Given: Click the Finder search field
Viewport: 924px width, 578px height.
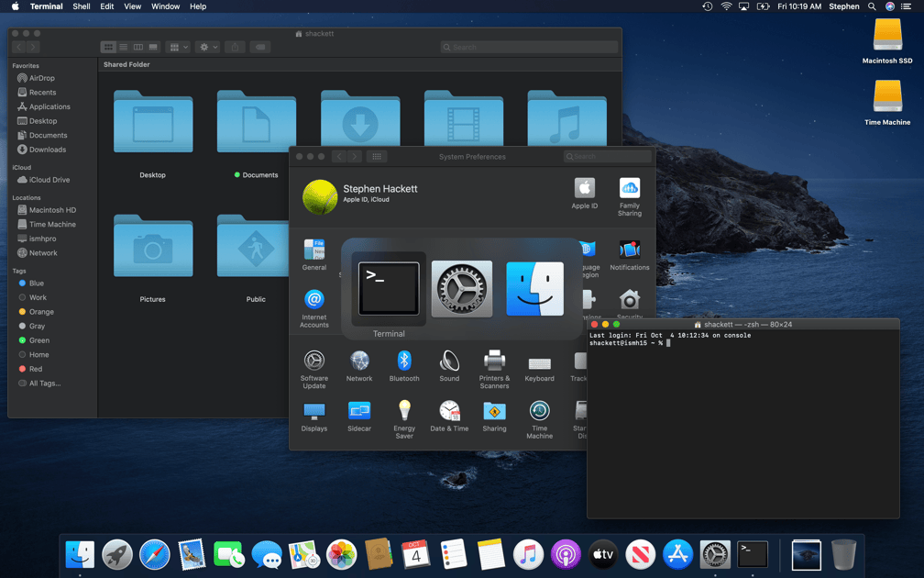Looking at the screenshot, I should pyautogui.click(x=529, y=47).
